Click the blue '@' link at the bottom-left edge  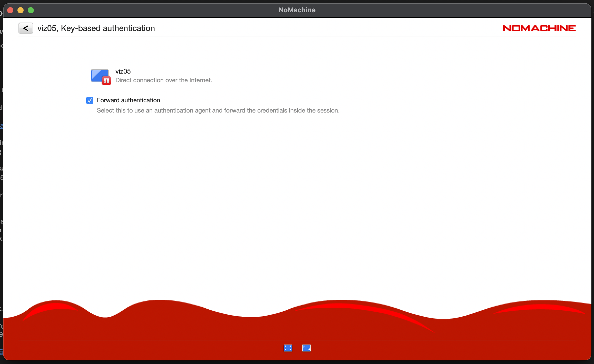[1, 351]
